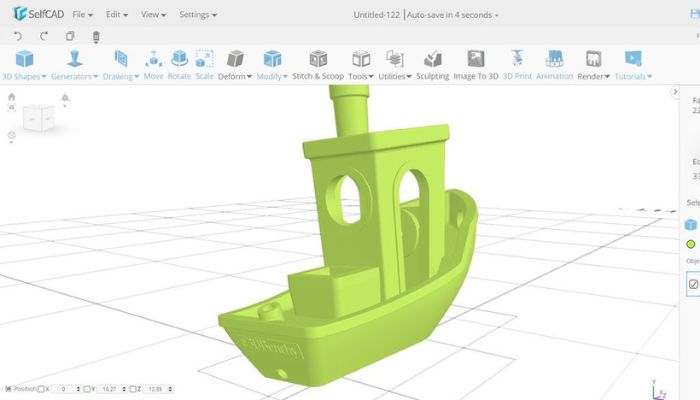Viewport: 700px width, 400px height.
Task: Click the Undo arrow icon
Action: (x=18, y=36)
